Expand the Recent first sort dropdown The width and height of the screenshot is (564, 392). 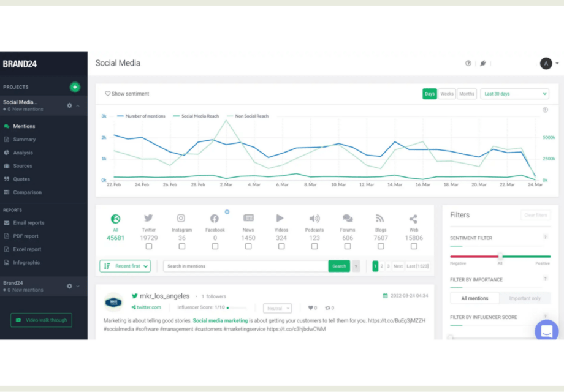(x=125, y=266)
